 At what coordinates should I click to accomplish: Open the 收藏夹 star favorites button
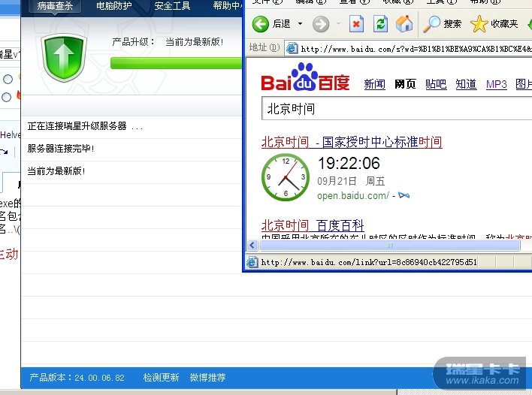(x=494, y=24)
